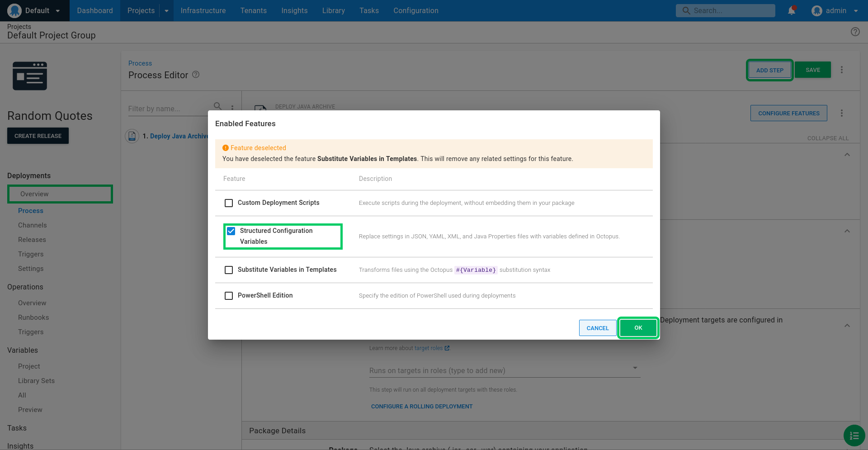Click the Runs on targets in roles field
868x450 pixels.
tap(505, 370)
